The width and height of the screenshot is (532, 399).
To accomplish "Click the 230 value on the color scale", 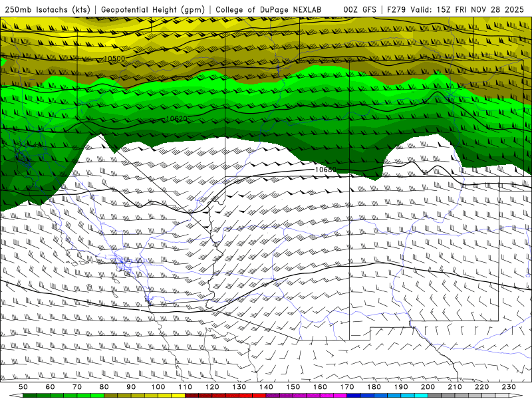I will [x=509, y=387].
